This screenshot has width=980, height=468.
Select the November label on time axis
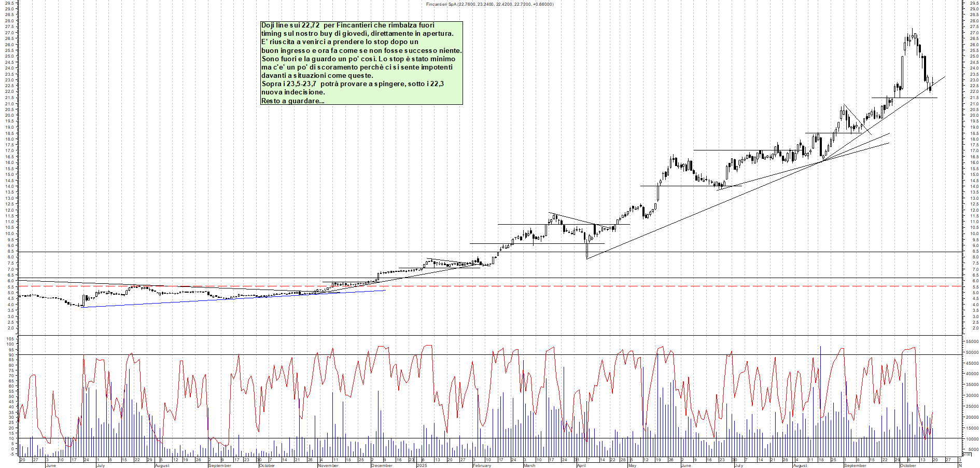328,465
